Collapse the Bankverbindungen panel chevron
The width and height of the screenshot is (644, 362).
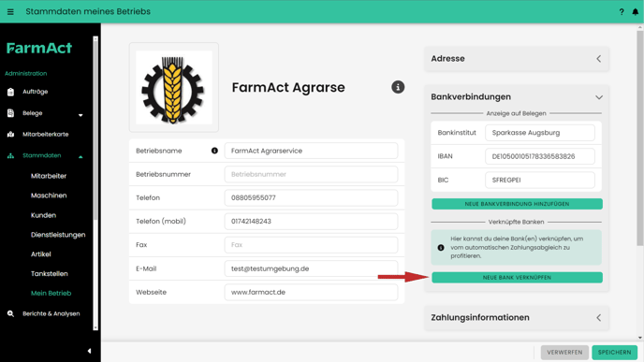pyautogui.click(x=599, y=97)
